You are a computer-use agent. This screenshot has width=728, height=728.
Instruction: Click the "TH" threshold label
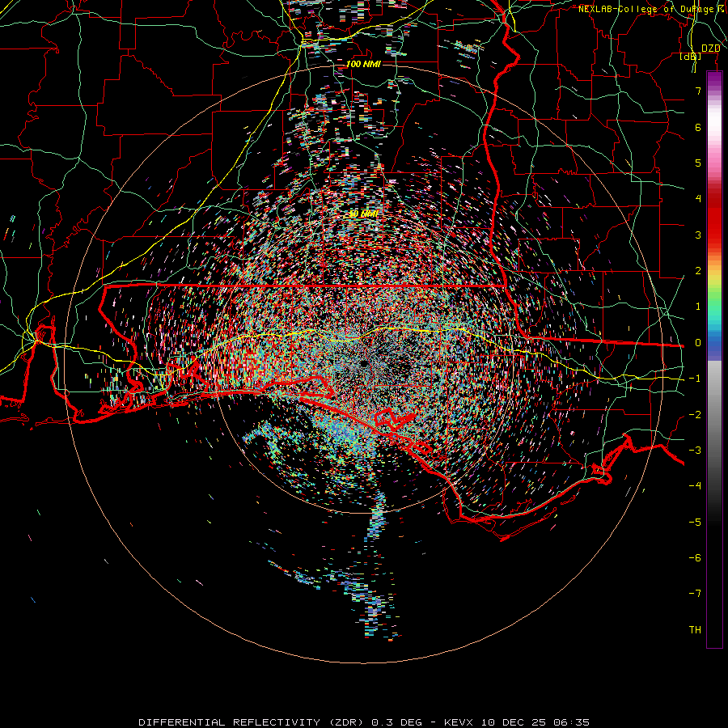coord(695,630)
